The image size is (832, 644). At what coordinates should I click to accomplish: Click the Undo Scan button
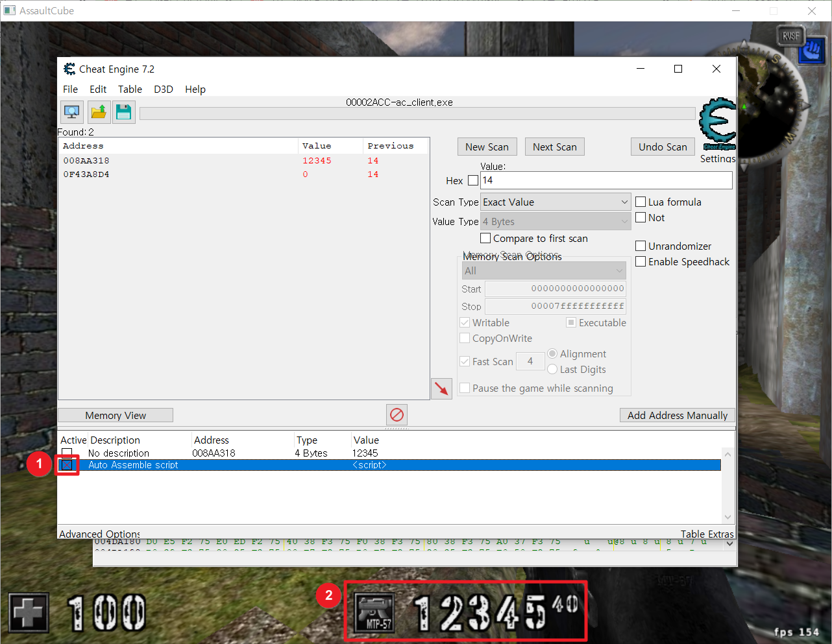(663, 147)
